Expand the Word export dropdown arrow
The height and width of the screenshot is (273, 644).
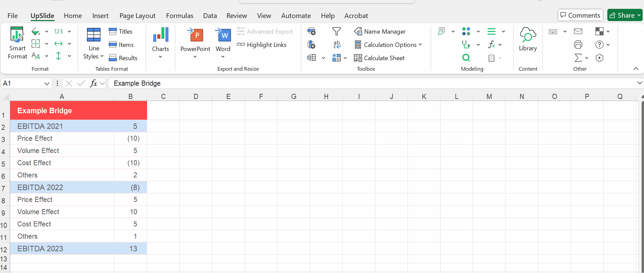tap(223, 57)
